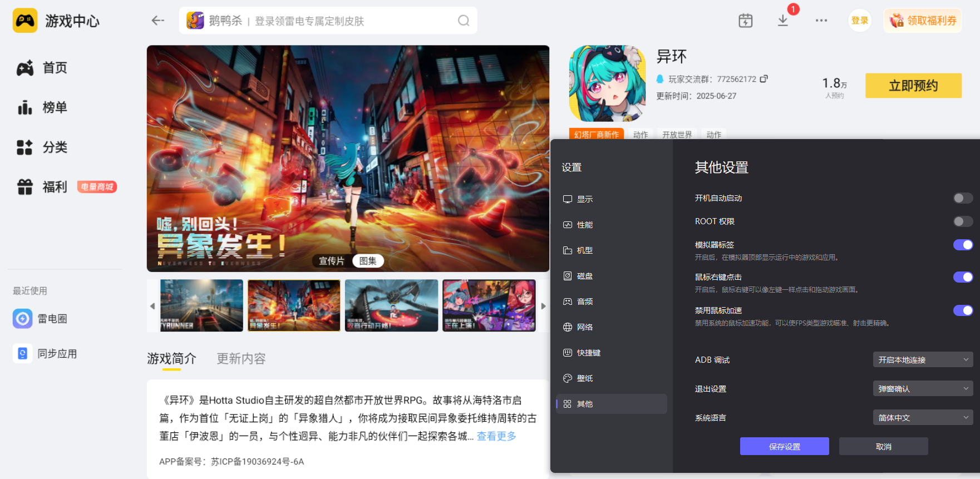Disable 鼠标右键点击 switch
Viewport: 980px width, 479px height.
coord(963,277)
